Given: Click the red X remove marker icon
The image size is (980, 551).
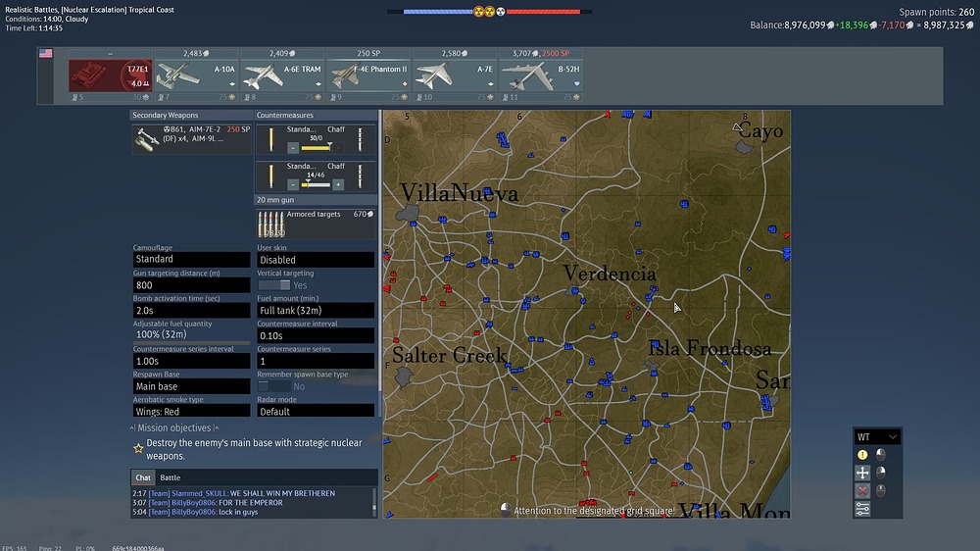Looking at the screenshot, I should click(x=862, y=490).
